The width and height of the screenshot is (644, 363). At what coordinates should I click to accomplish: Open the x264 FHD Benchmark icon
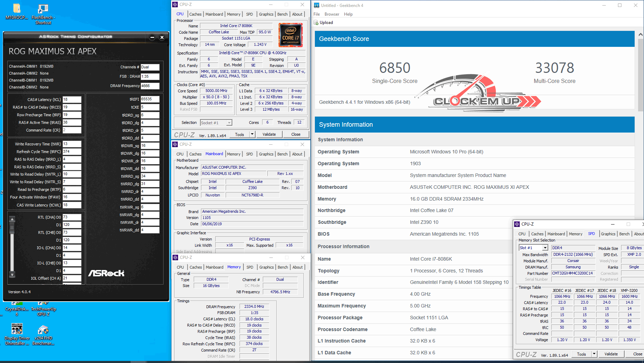pos(43,329)
